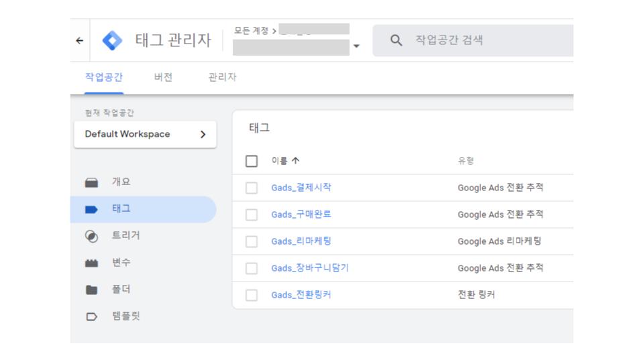Switch to the 작업공간 tab
The image size is (644, 362).
[104, 77]
